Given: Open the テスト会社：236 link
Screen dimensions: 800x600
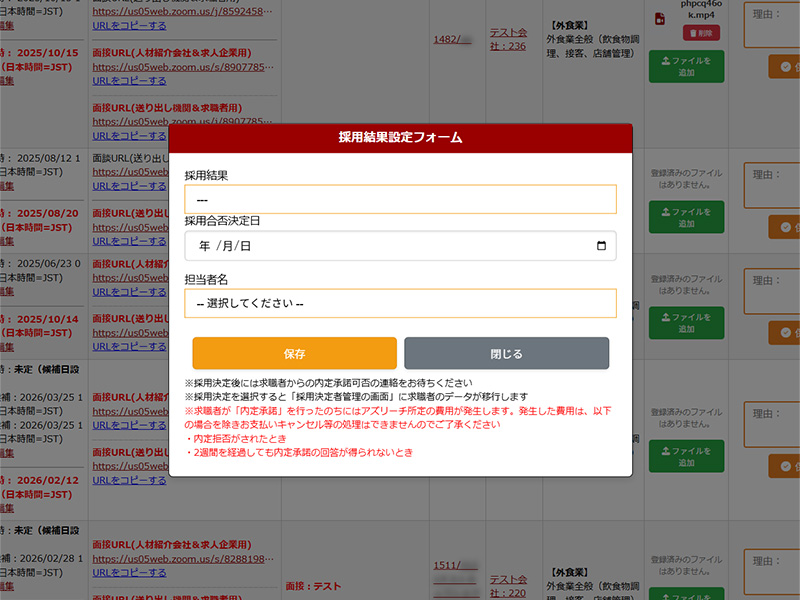Looking at the screenshot, I should point(508,39).
